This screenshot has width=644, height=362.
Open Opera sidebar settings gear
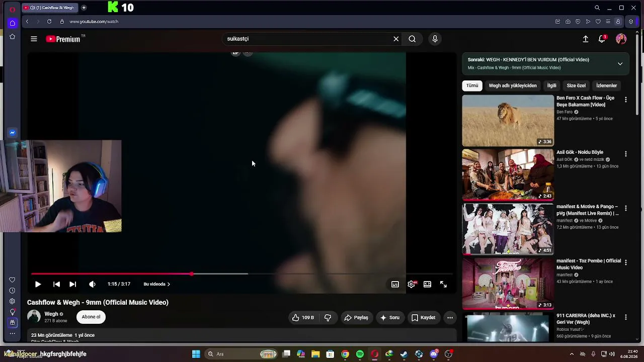pos(13,301)
